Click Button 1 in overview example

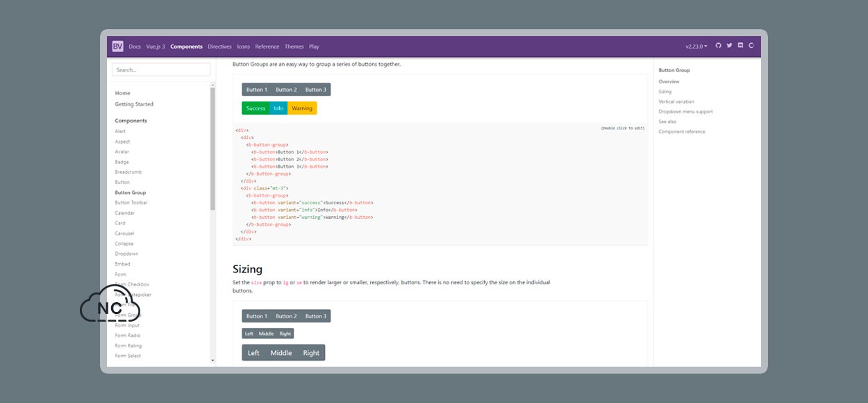[x=256, y=90]
